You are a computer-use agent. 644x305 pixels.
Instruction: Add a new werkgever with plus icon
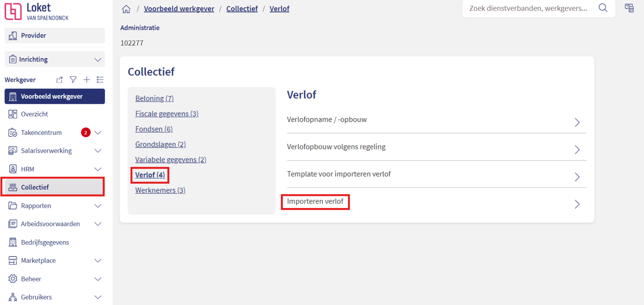87,80
